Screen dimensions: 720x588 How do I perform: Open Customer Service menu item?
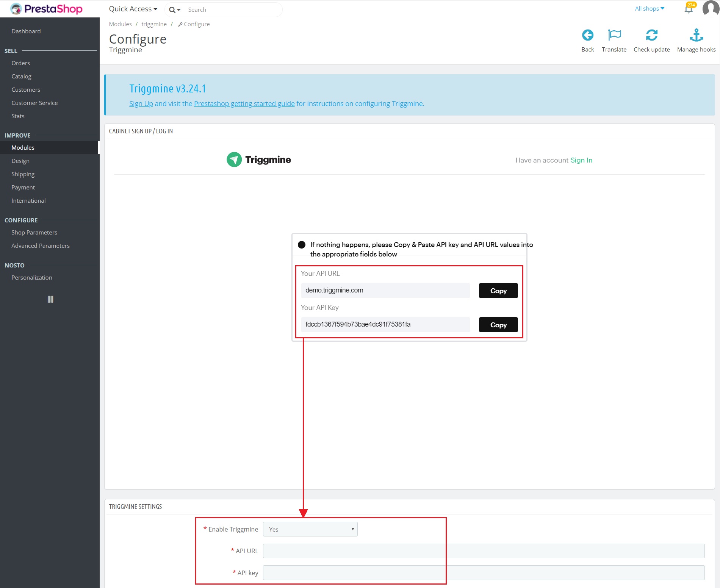coord(34,103)
